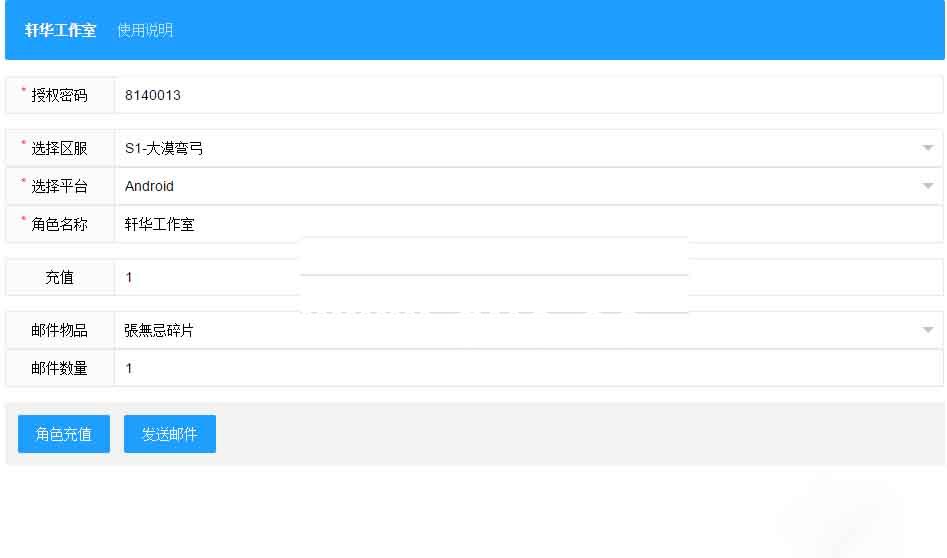Click the 角色名称 label
This screenshot has height=558, width=947.
(59, 225)
